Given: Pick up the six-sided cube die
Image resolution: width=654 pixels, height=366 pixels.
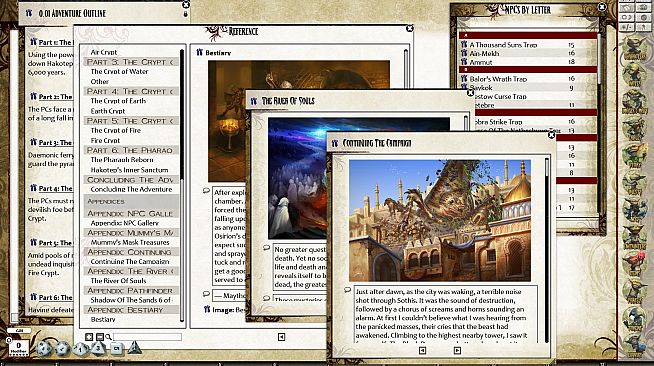Looking at the screenshot, I should [117, 348].
